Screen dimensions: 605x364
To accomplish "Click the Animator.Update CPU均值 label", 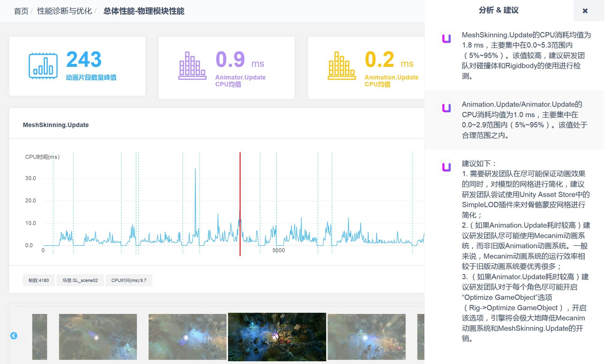I will pos(241,81).
